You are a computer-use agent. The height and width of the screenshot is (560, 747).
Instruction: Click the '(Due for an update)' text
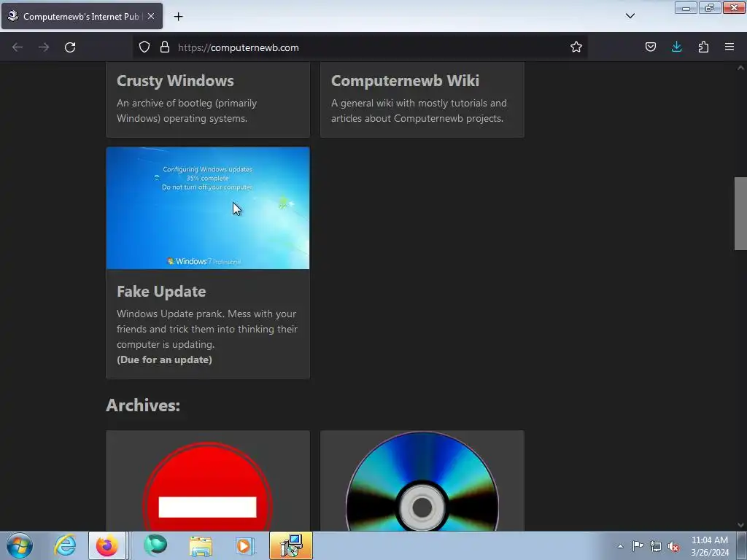coord(164,359)
